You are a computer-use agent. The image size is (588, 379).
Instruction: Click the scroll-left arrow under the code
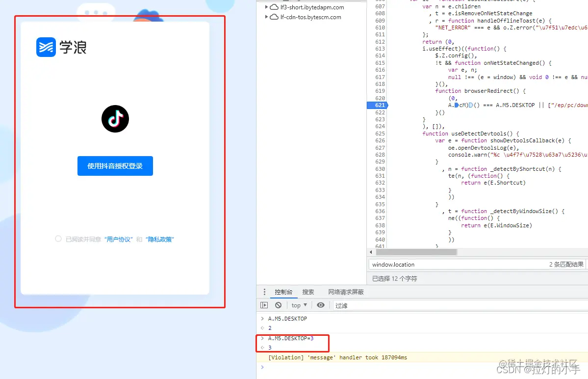371,252
